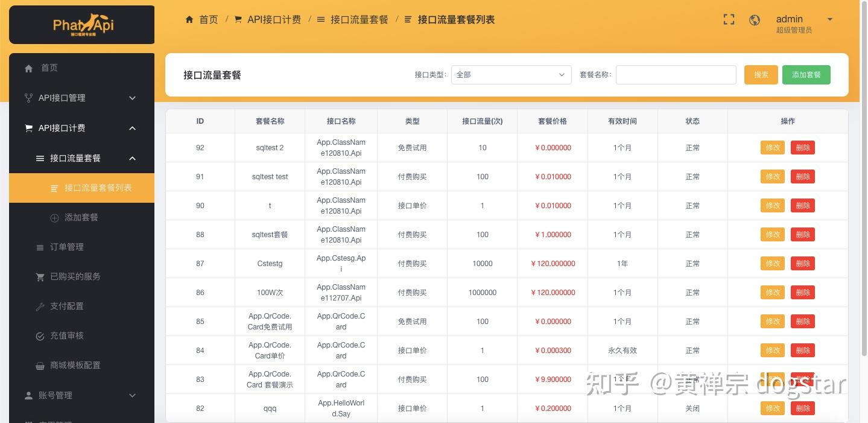Click the PhalApi logo
868x423 pixels.
click(x=81, y=24)
